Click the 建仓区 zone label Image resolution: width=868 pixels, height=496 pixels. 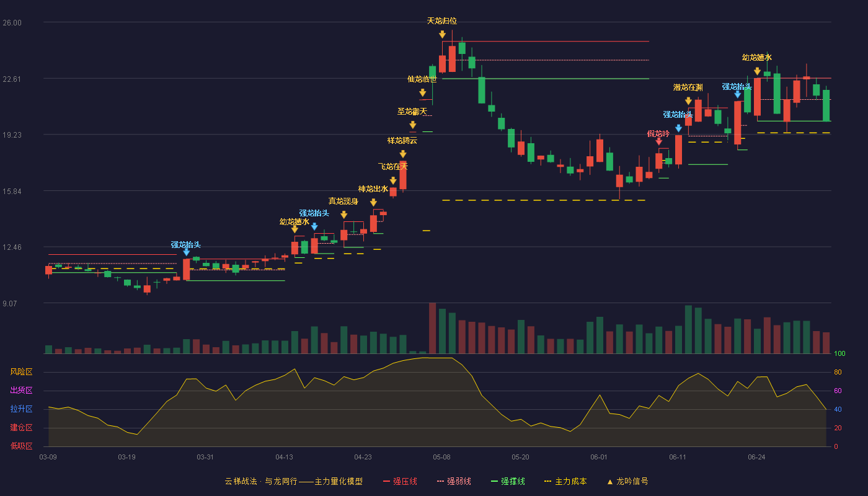[21, 428]
